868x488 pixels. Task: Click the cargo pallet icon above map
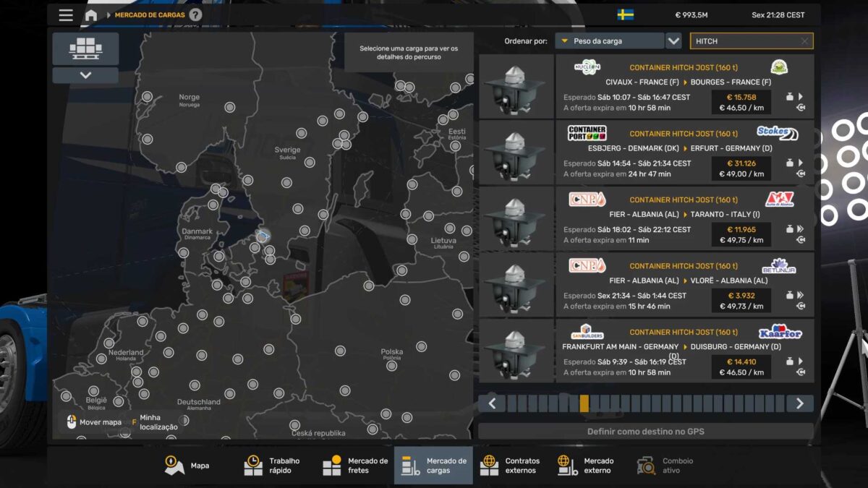tap(85, 48)
